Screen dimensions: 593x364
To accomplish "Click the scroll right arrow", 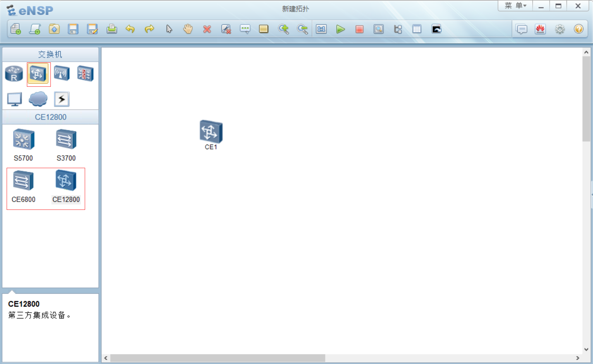I will pyautogui.click(x=578, y=358).
